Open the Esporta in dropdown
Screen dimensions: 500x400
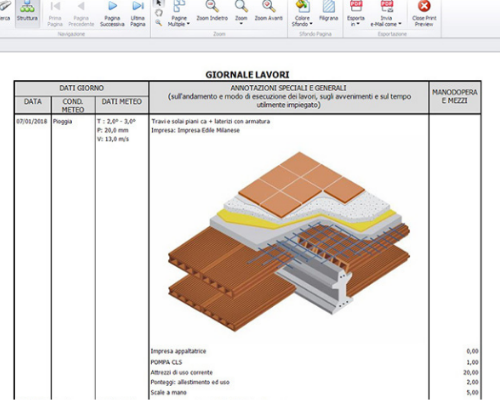point(356,13)
